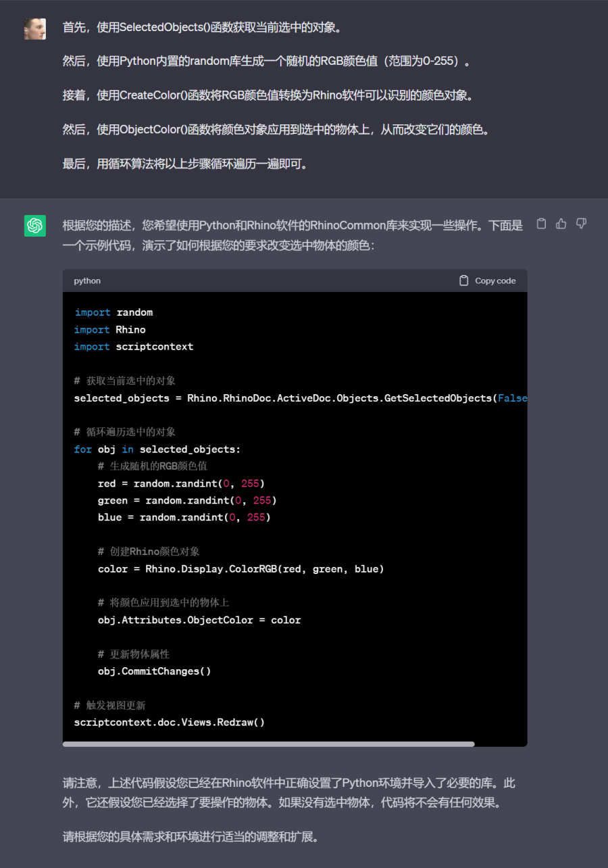Click the "obj.CommitChanges()" code line
This screenshot has height=868, width=608.
[x=155, y=671]
